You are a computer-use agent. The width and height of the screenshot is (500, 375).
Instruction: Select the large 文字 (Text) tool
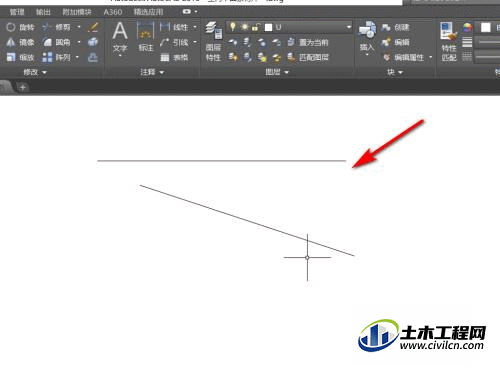click(x=120, y=38)
